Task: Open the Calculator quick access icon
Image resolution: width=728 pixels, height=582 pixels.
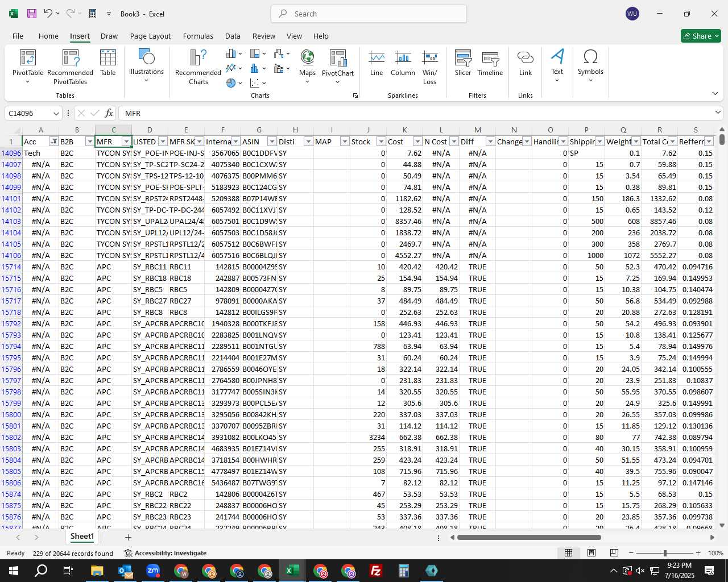Action: click(x=93, y=14)
